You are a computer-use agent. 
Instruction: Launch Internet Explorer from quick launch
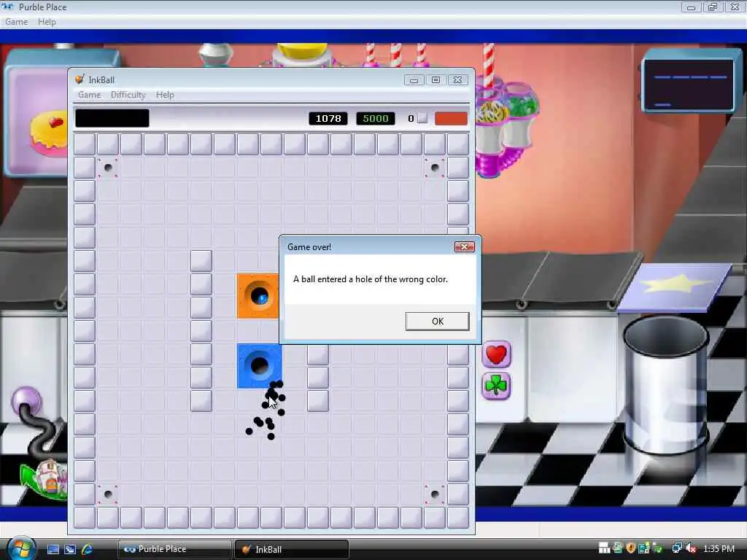point(87,549)
